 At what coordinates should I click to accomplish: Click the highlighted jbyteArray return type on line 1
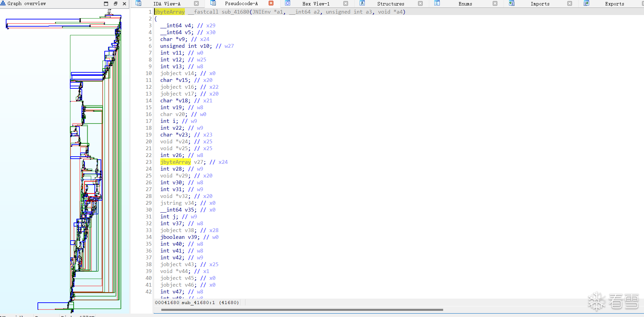170,12
